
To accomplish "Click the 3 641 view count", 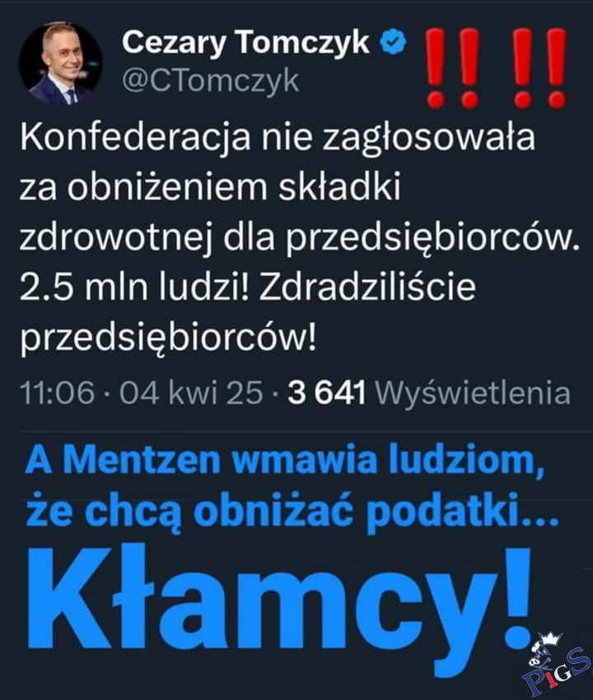I will 327,394.
